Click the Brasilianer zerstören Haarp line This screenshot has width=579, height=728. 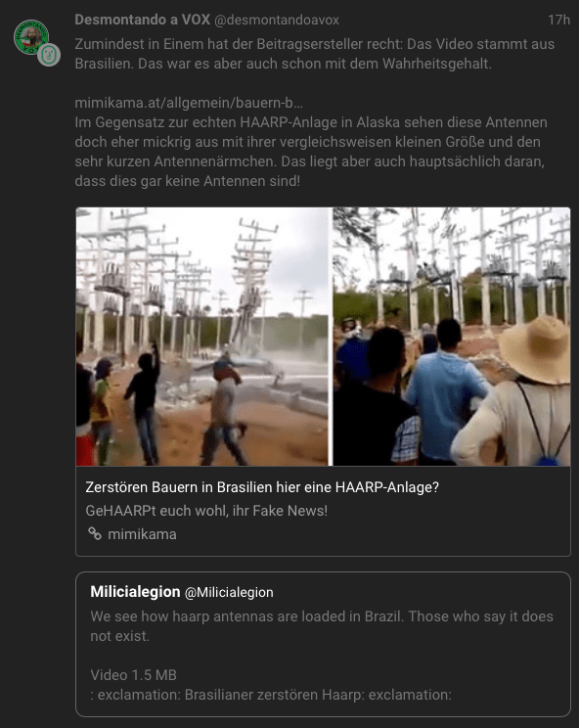click(271, 695)
